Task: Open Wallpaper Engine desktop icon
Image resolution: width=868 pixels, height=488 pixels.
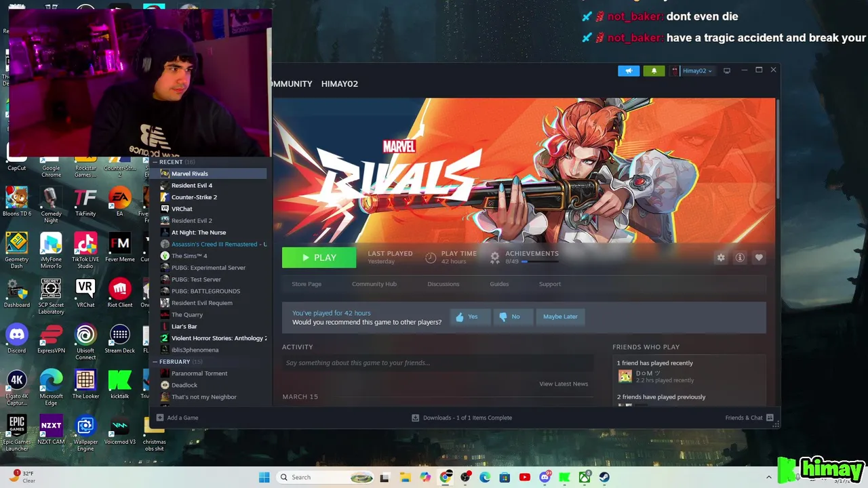Action: point(85,433)
